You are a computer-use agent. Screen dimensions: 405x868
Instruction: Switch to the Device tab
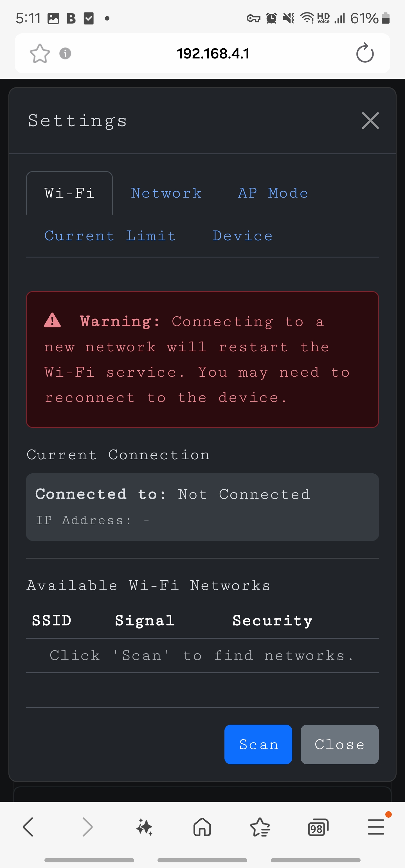(242, 236)
